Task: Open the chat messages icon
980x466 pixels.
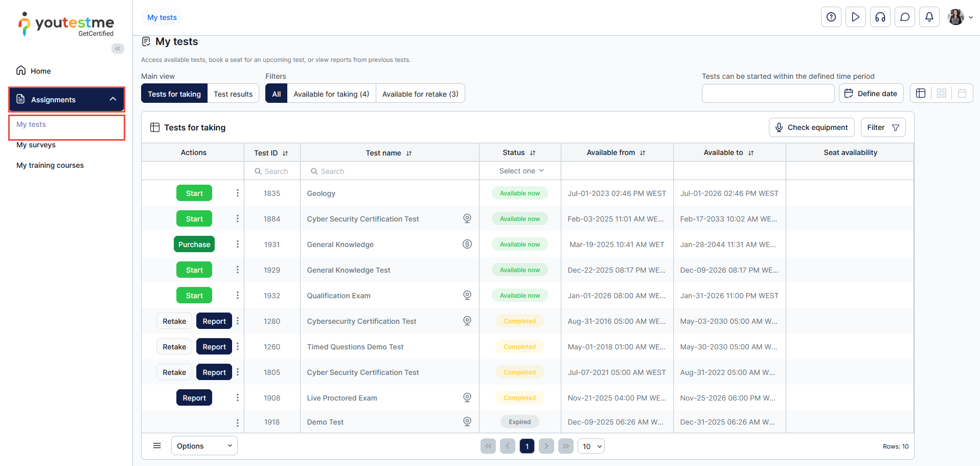Action: 904,17
